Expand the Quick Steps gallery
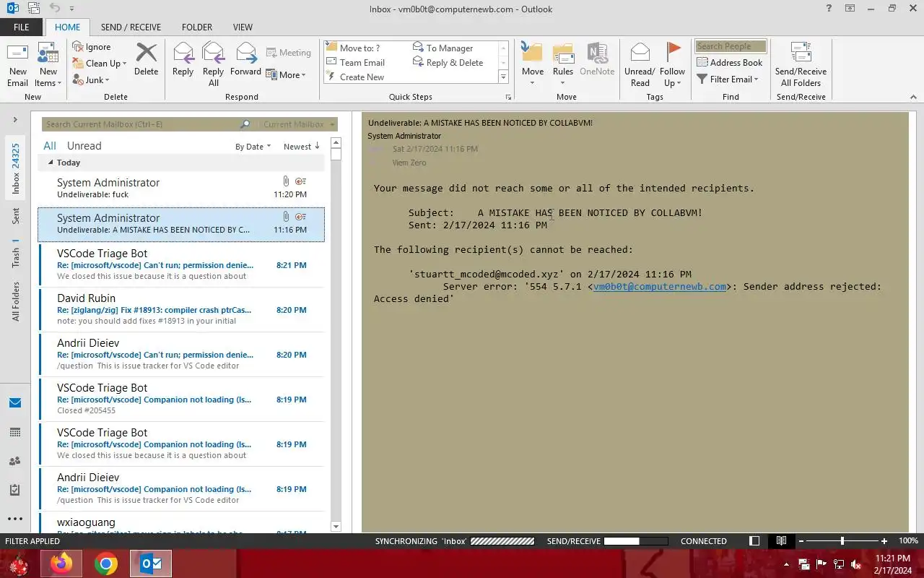 (x=504, y=77)
